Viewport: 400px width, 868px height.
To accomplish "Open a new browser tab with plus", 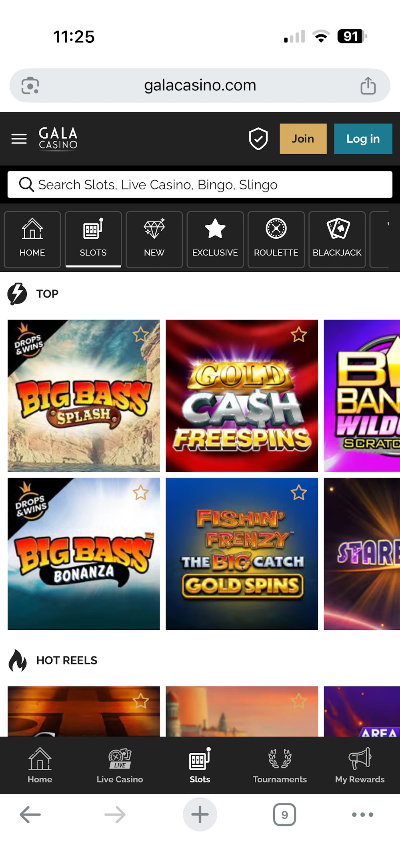I will (200, 814).
